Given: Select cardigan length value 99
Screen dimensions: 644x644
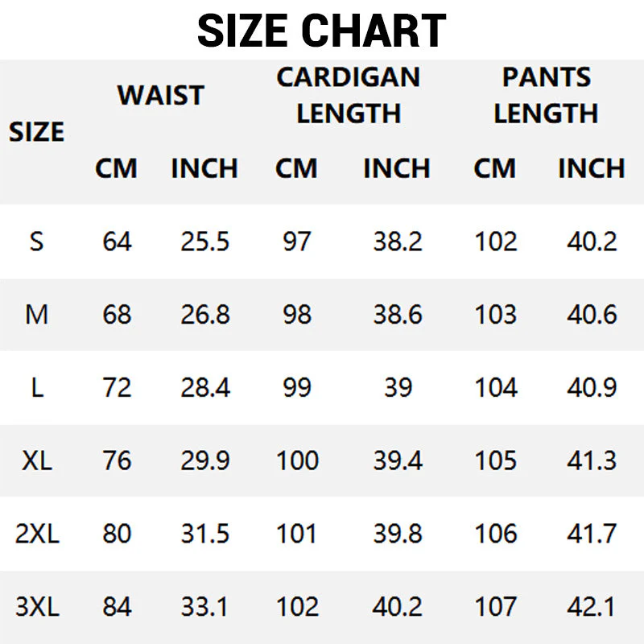Looking at the screenshot, I should (297, 388).
